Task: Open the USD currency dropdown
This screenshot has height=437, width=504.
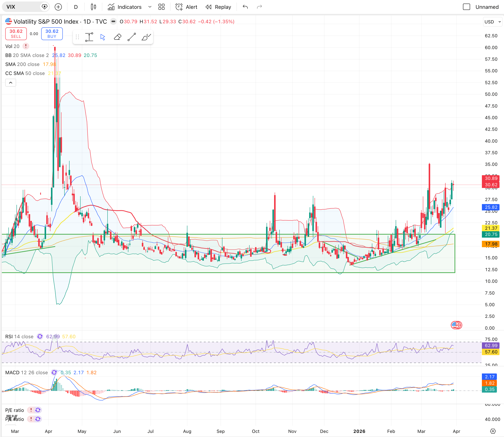Action: [492, 22]
